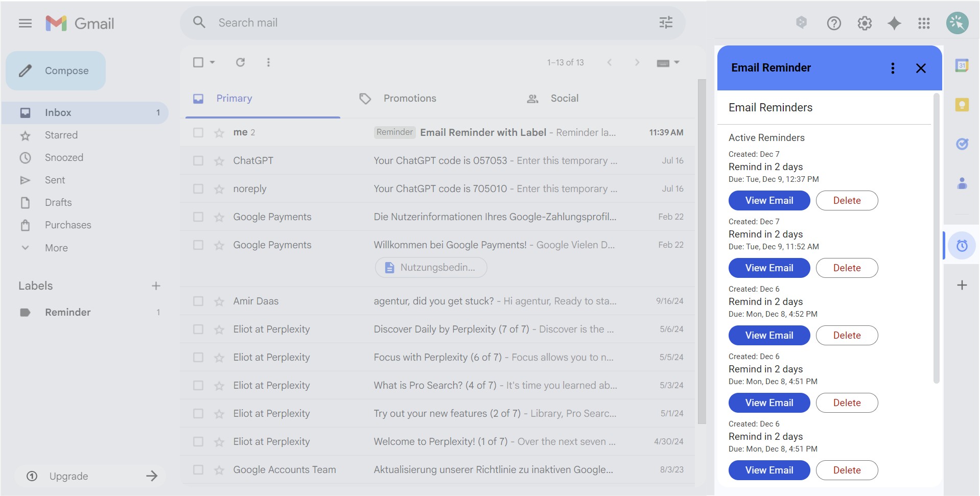
Task: Switch to the Social tab
Action: (564, 99)
